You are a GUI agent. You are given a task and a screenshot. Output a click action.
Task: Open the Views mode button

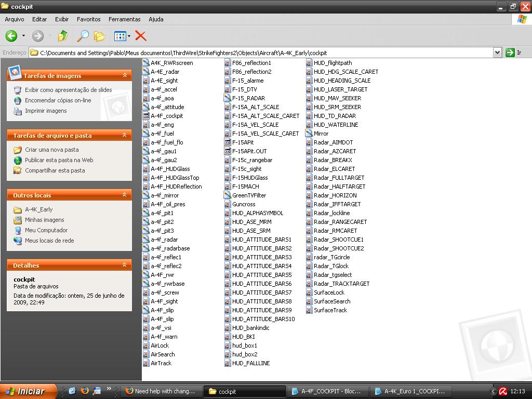pyautogui.click(x=120, y=36)
